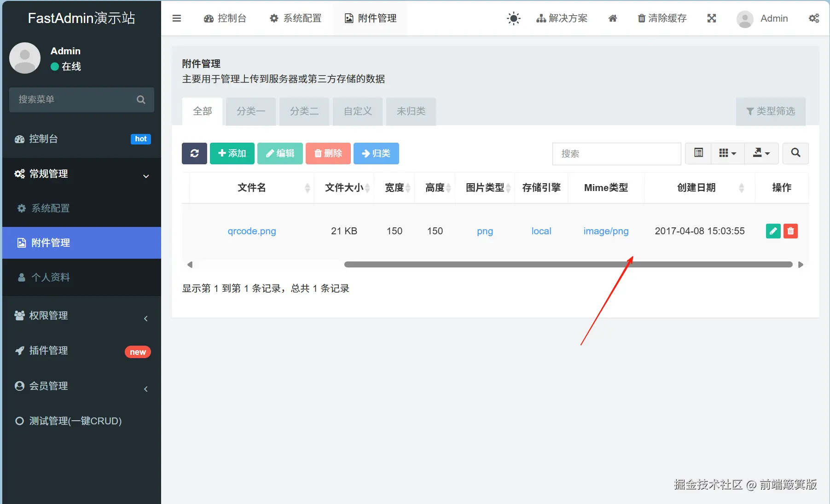Edit the qrcode.png row with the green pencil
830x504 pixels.
click(773, 231)
